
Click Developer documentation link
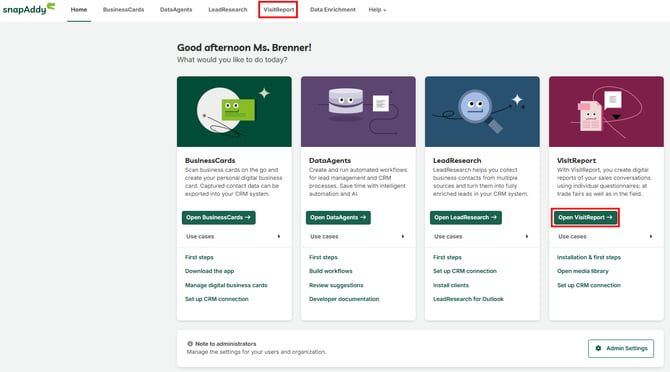click(344, 299)
